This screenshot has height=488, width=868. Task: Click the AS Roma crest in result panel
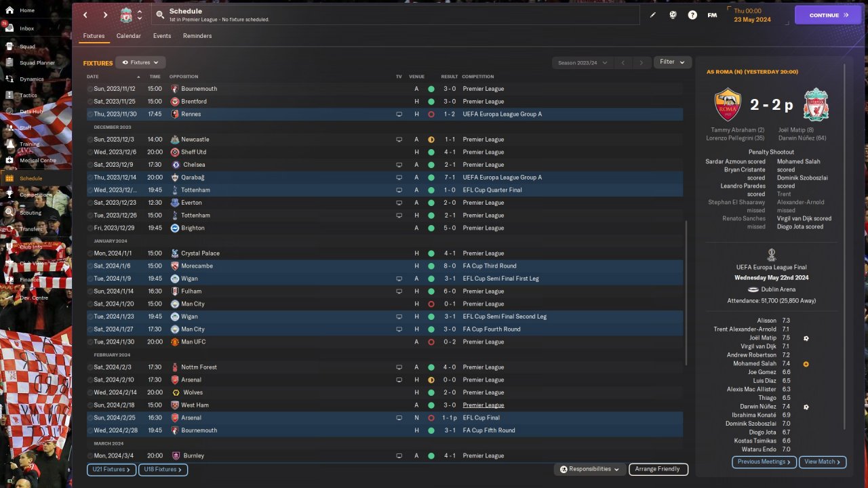click(728, 104)
